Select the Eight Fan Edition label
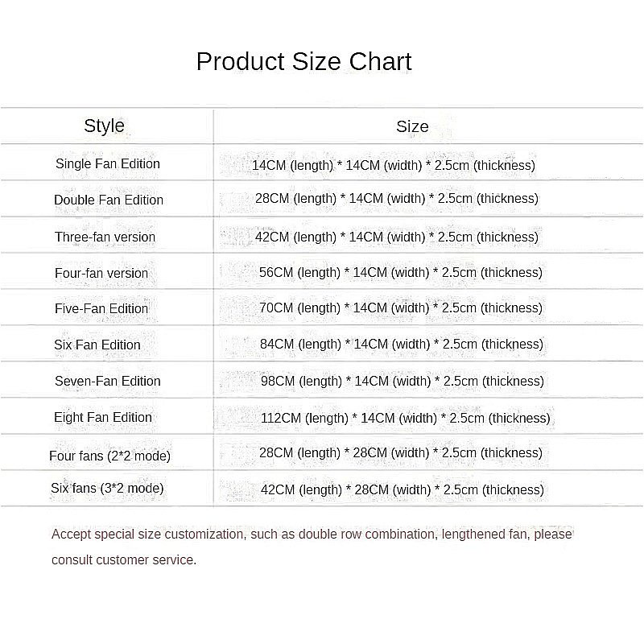The width and height of the screenshot is (644, 644). 103,417
